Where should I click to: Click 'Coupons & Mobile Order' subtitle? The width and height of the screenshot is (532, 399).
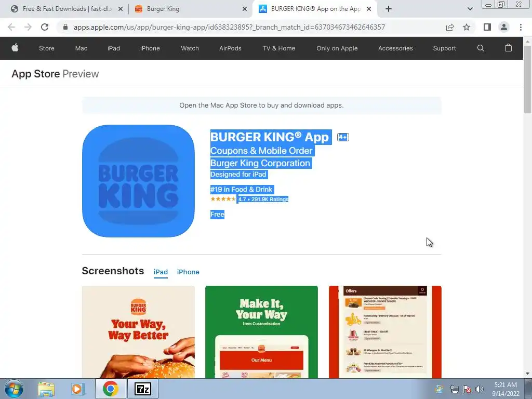(261, 151)
